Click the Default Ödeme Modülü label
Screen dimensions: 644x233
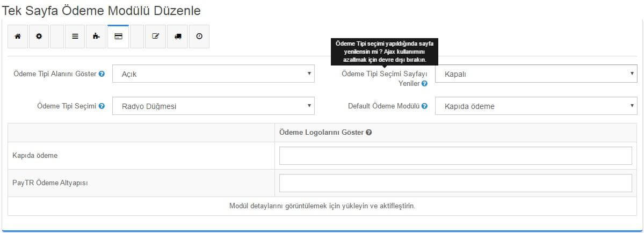[383, 106]
